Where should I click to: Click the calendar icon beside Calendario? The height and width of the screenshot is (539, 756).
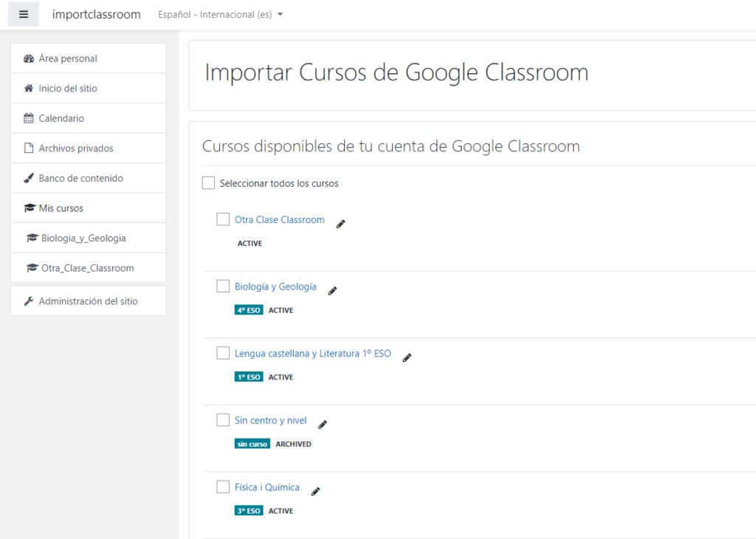(x=28, y=118)
